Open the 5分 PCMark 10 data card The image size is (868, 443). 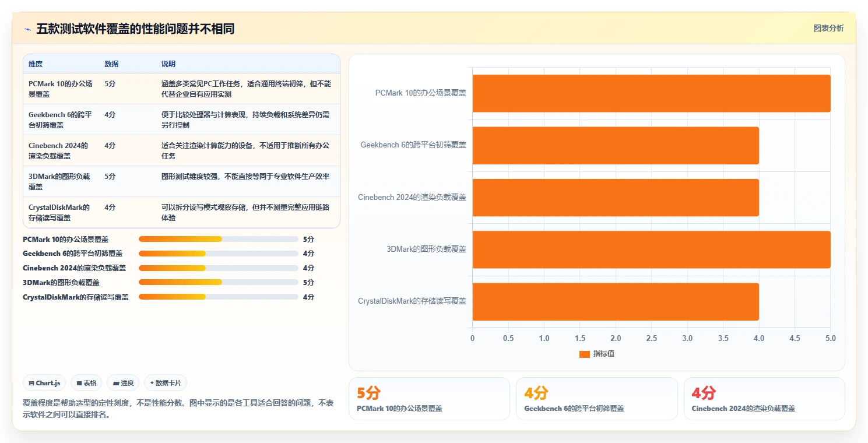(x=429, y=399)
